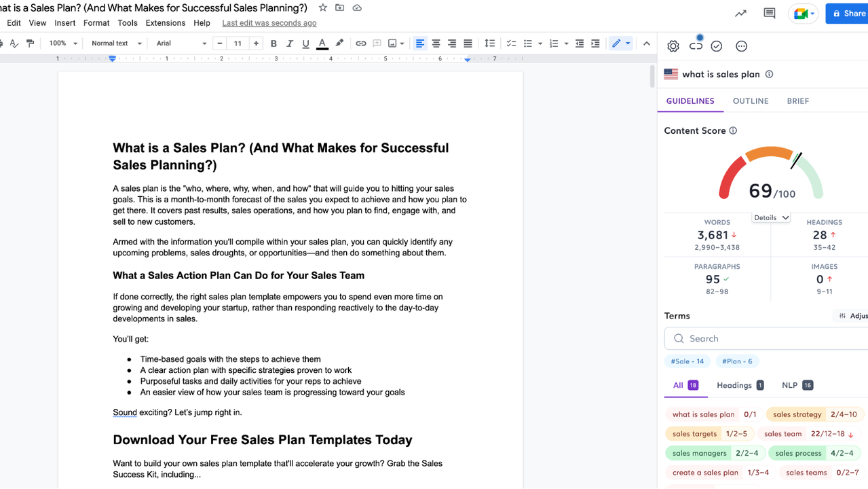Open the Normal text style dropdown
The image size is (868, 489).
116,43
